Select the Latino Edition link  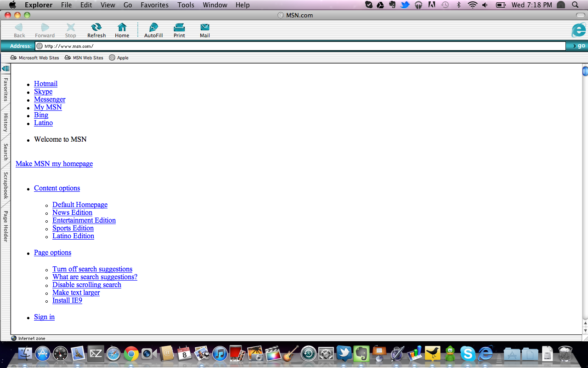[73, 236]
